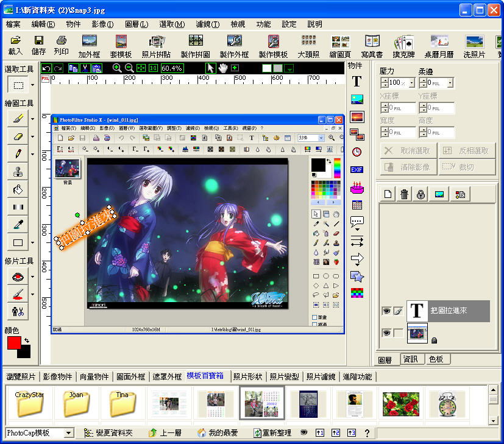504x444 pixels.
Task: Select the hand pan tool
Action: [223, 68]
